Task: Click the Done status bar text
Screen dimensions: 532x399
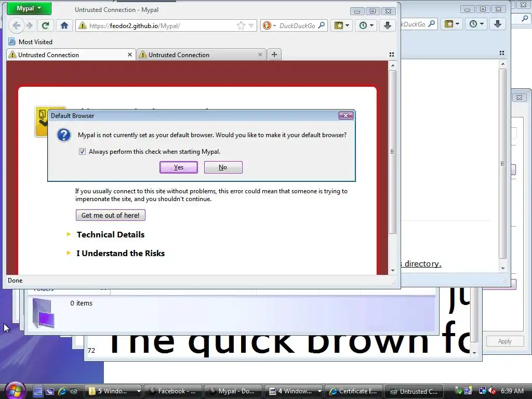Action: tap(15, 280)
